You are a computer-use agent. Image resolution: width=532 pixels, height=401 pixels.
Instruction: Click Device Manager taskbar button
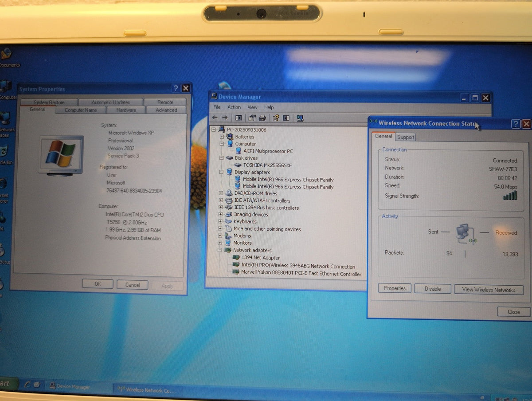[x=78, y=387]
